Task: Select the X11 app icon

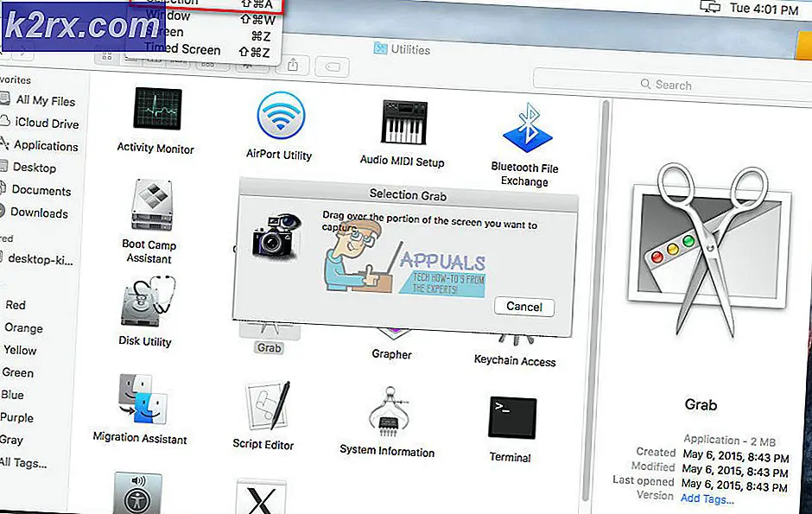Action: (261, 497)
